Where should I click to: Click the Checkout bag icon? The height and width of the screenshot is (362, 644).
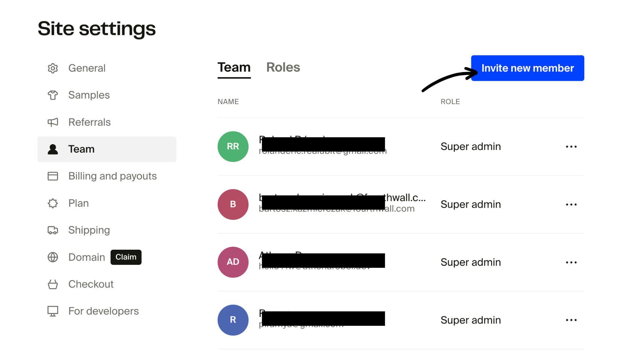tap(53, 284)
